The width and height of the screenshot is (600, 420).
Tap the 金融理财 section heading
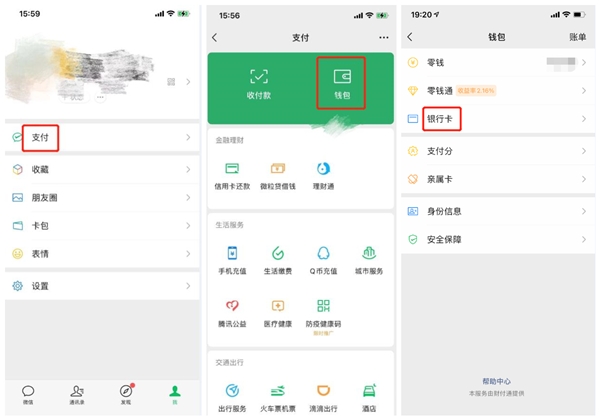pos(230,140)
